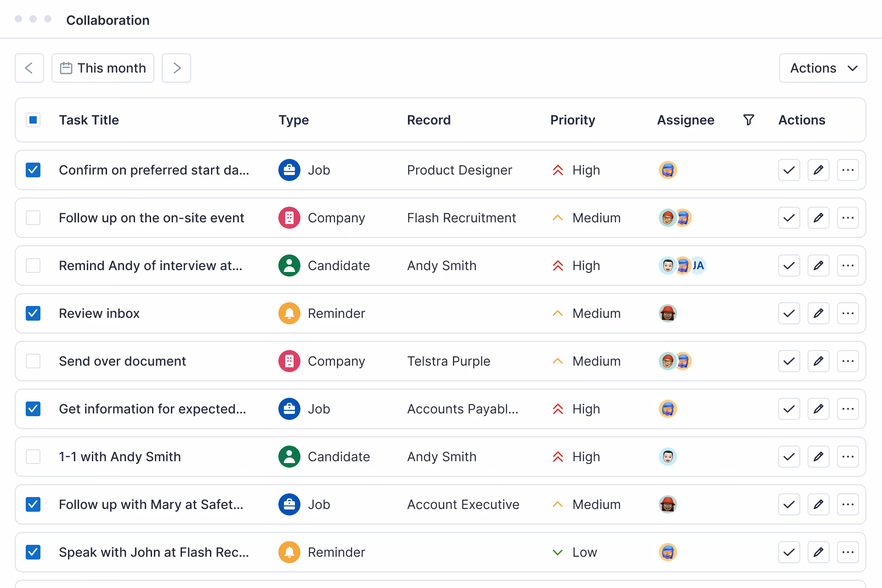Edit the Get information for expected task
Screen dimensions: 882x588
[819, 409]
